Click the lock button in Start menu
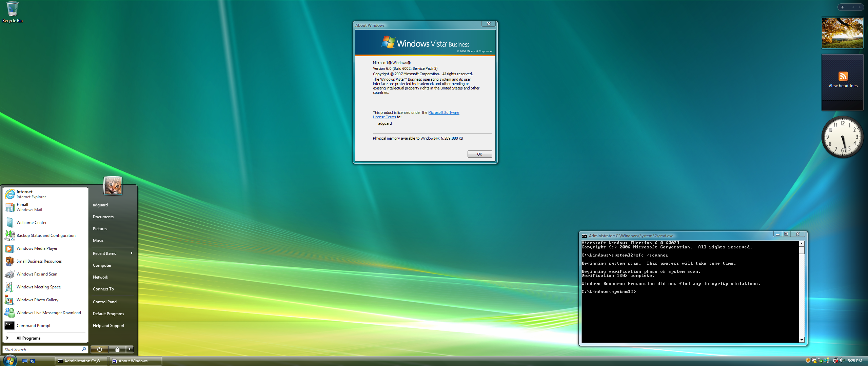The height and width of the screenshot is (366, 868). (x=117, y=349)
